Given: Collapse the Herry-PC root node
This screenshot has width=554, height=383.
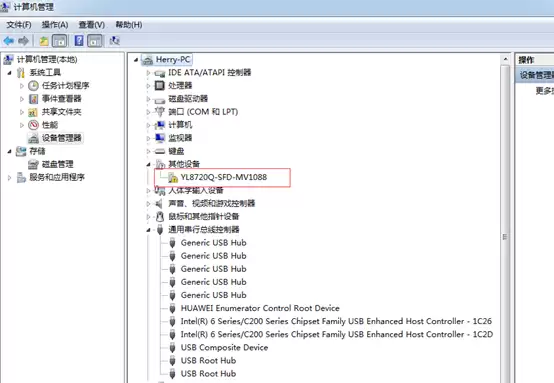Looking at the screenshot, I should point(136,60).
